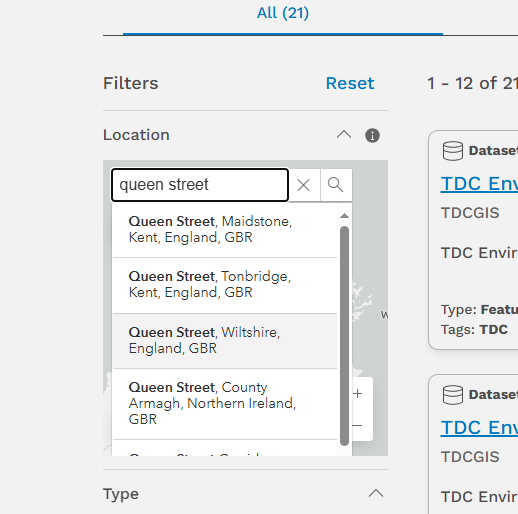Choose Queen Street, Maidstone suggestion
Image resolution: width=518 pixels, height=514 pixels.
pos(225,230)
